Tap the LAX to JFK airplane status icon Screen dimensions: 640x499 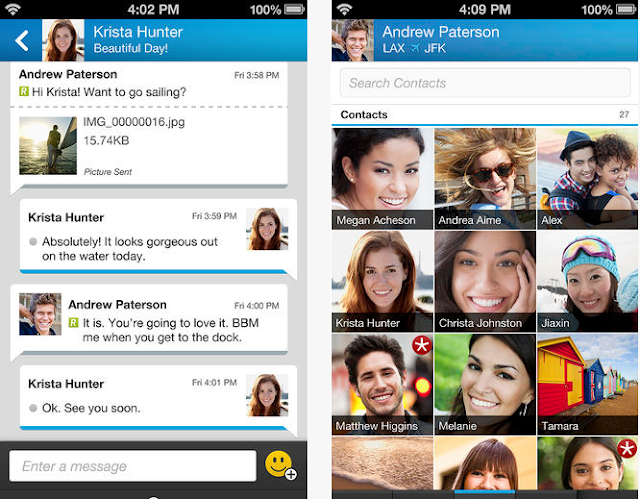coord(415,49)
